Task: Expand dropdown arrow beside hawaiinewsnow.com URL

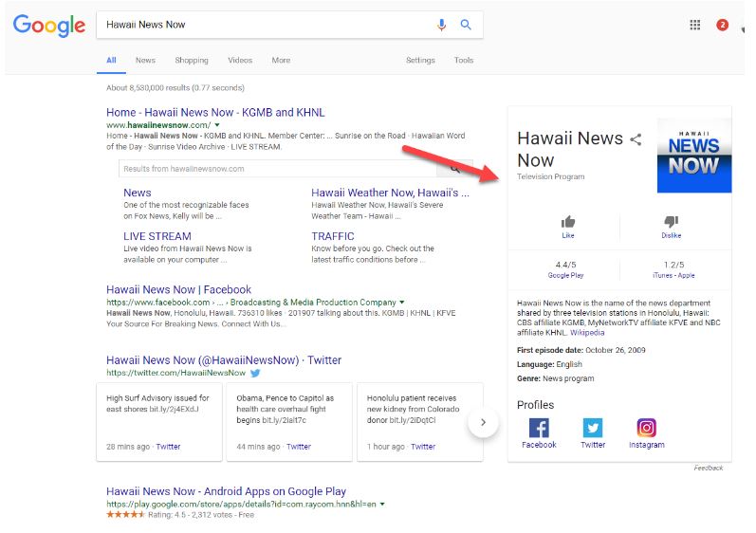Action: [x=217, y=125]
